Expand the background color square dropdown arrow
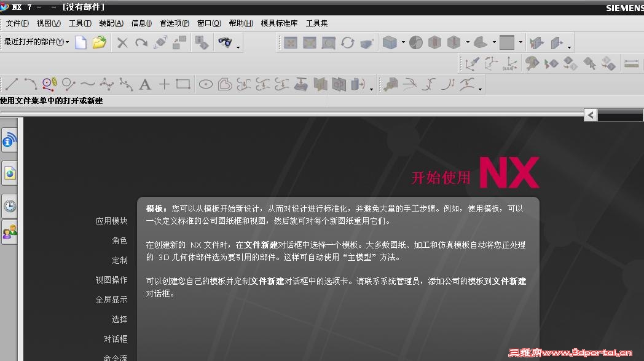The height and width of the screenshot is (361, 644). 520,42
